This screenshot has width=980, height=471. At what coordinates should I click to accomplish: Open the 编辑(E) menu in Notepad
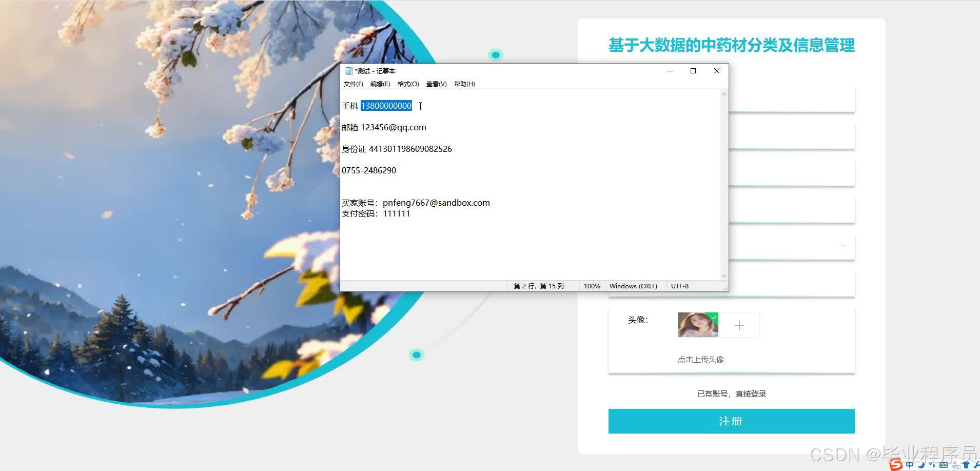point(380,84)
